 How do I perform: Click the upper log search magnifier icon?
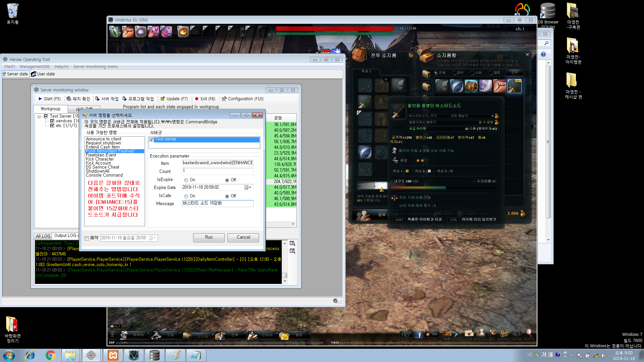[x=292, y=243]
